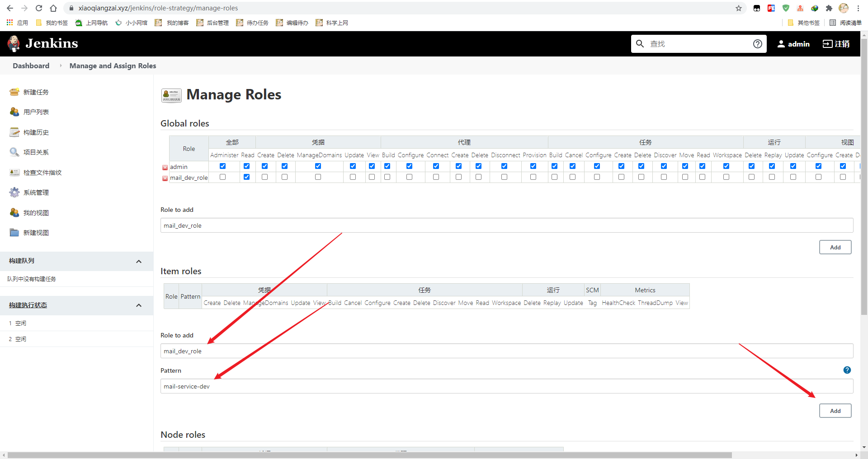Go to browser home page
This screenshot has width=868, height=459.
coord(53,8)
